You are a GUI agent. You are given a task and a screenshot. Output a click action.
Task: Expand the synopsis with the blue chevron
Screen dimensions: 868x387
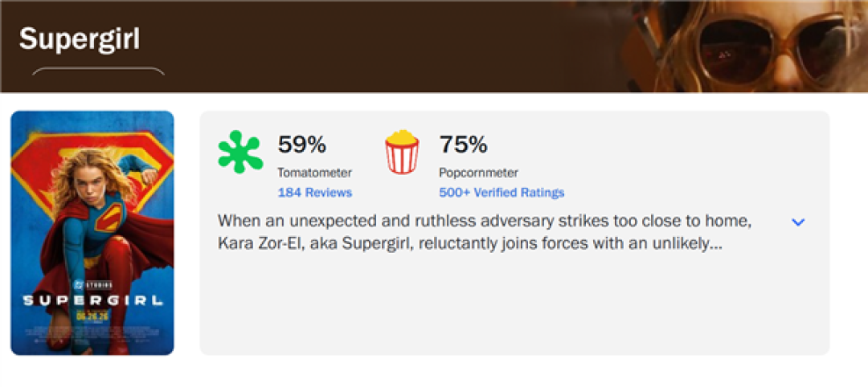(x=798, y=222)
